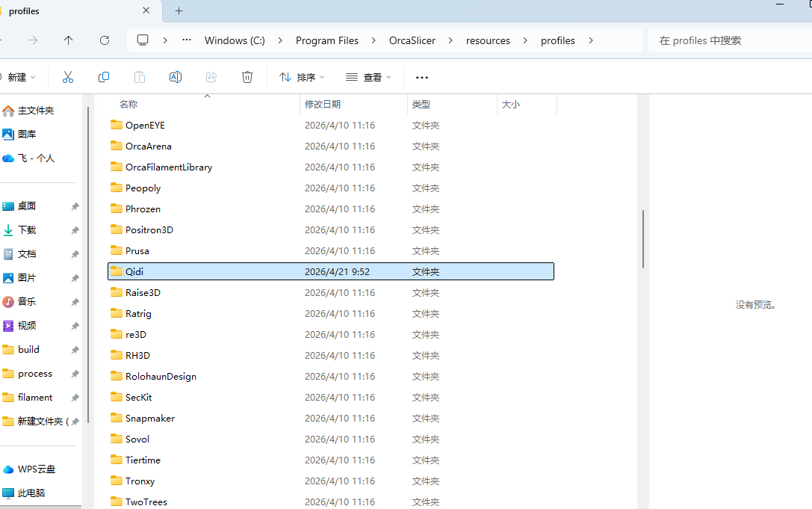Click the Paste clipboard icon
Viewport: 812px width, 509px height.
click(x=139, y=77)
